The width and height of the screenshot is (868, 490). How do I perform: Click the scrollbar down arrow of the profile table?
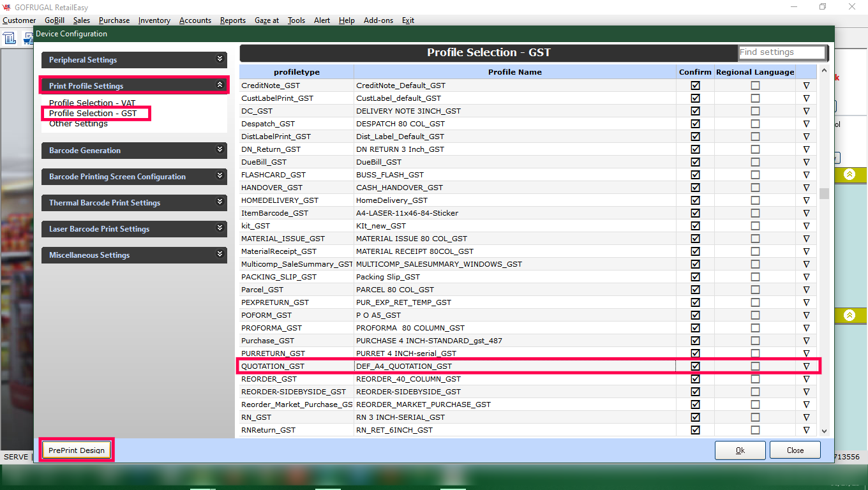824,431
